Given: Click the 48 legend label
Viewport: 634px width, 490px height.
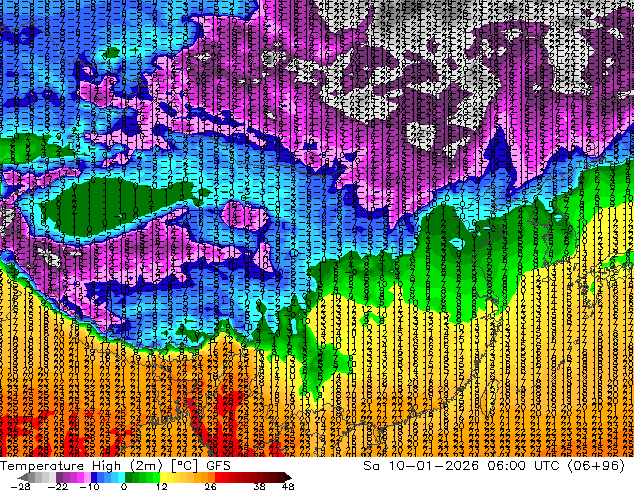Looking at the screenshot, I should click(288, 486).
